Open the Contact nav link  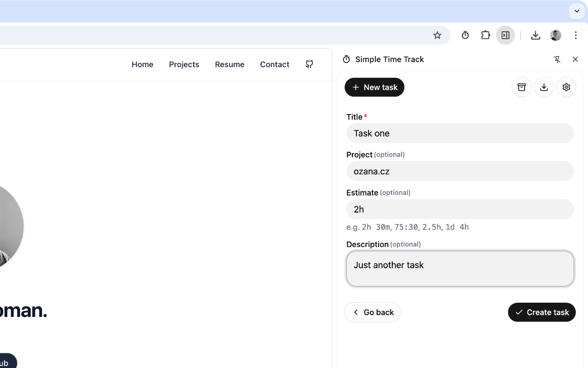coord(275,64)
